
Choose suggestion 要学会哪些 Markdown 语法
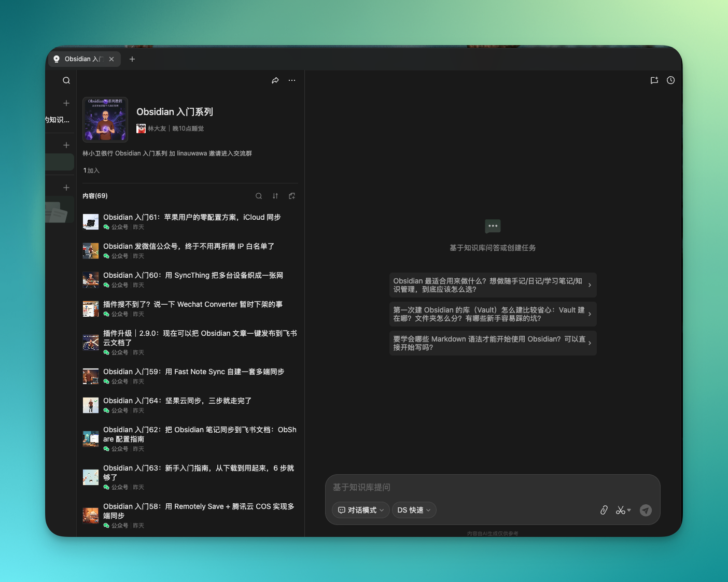pos(493,343)
